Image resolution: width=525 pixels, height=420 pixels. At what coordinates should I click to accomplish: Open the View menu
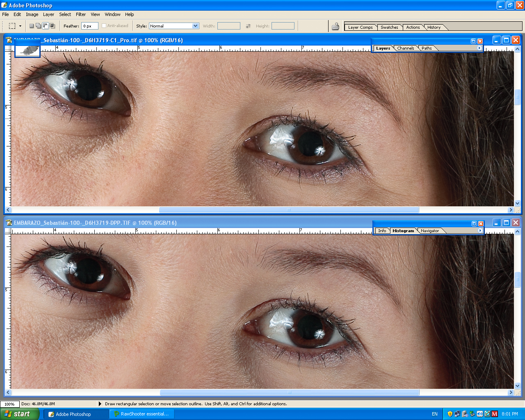(95, 14)
